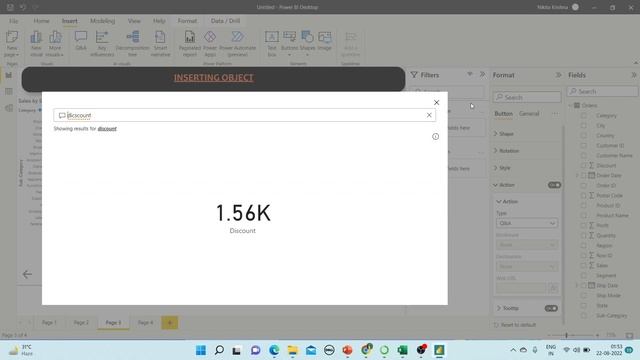Switch to Report view in sidebar
The image size is (640, 360).
[x=9, y=75]
